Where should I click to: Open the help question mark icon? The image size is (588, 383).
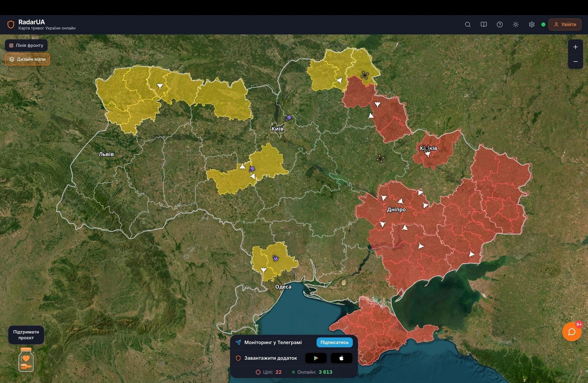click(499, 25)
